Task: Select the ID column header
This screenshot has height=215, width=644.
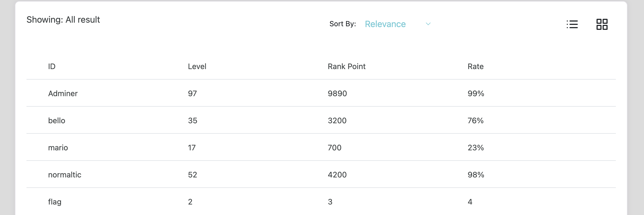Action: (52, 66)
